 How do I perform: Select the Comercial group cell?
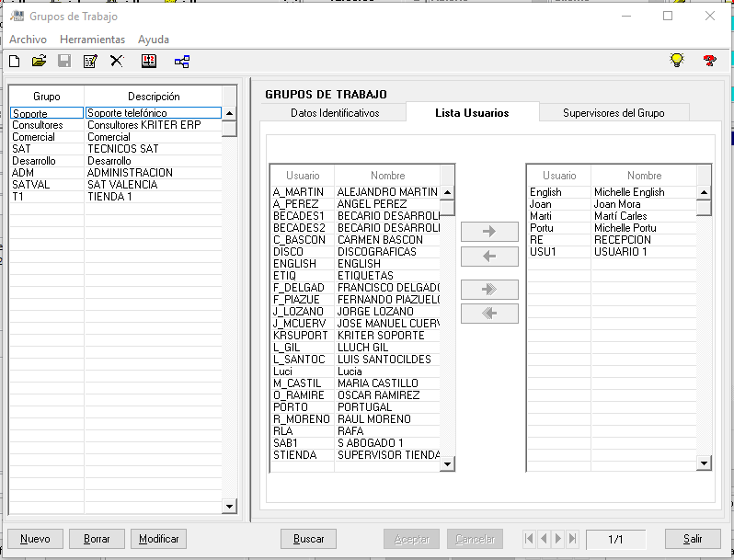(47, 137)
